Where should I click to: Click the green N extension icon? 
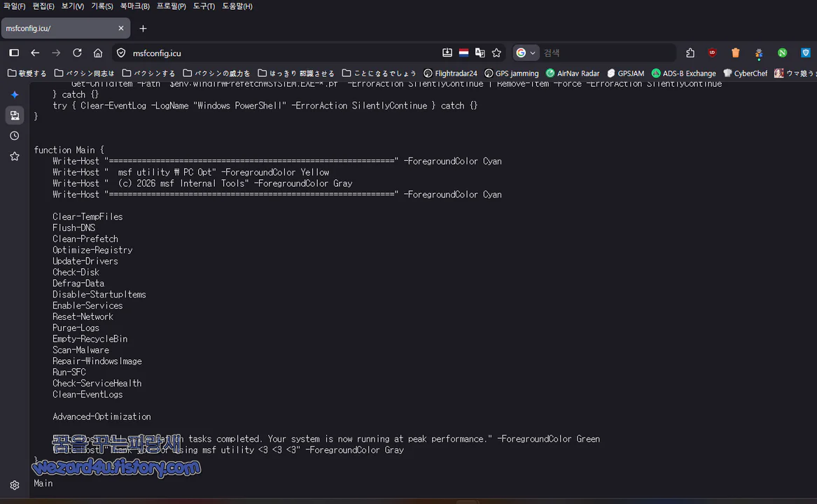782,52
